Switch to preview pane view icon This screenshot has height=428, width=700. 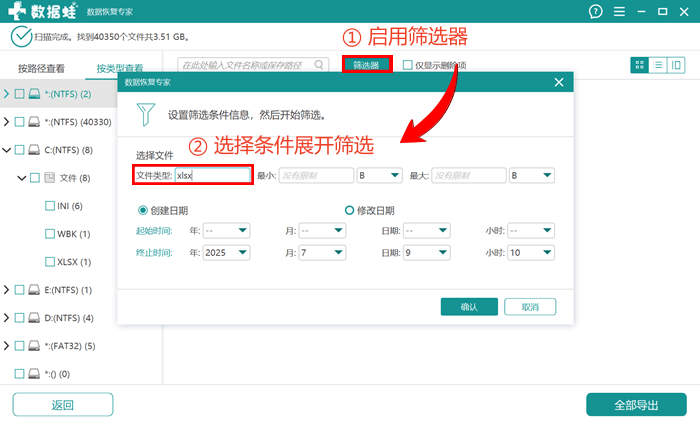pyautogui.click(x=676, y=65)
